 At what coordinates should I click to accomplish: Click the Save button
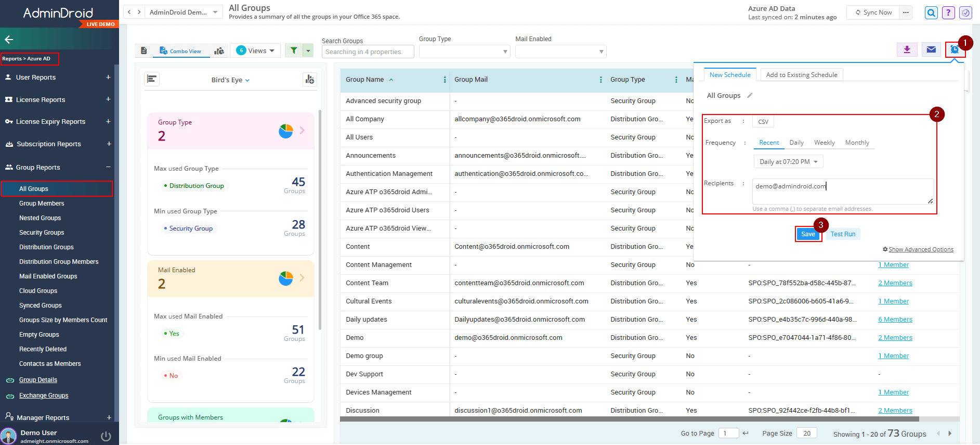point(807,234)
